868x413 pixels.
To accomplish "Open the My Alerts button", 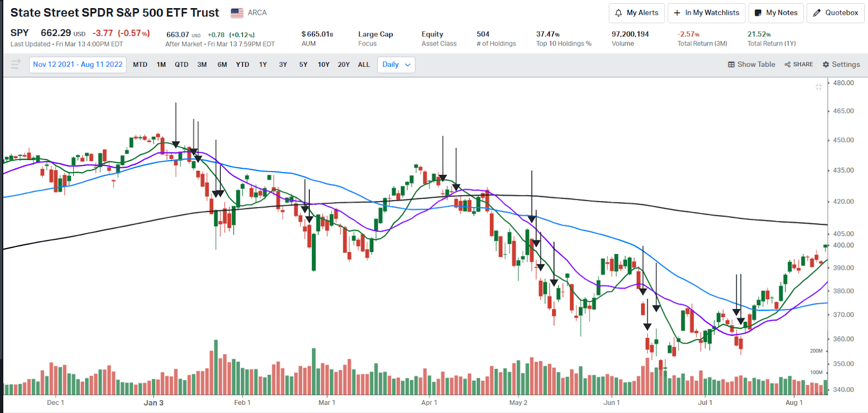I will (637, 13).
